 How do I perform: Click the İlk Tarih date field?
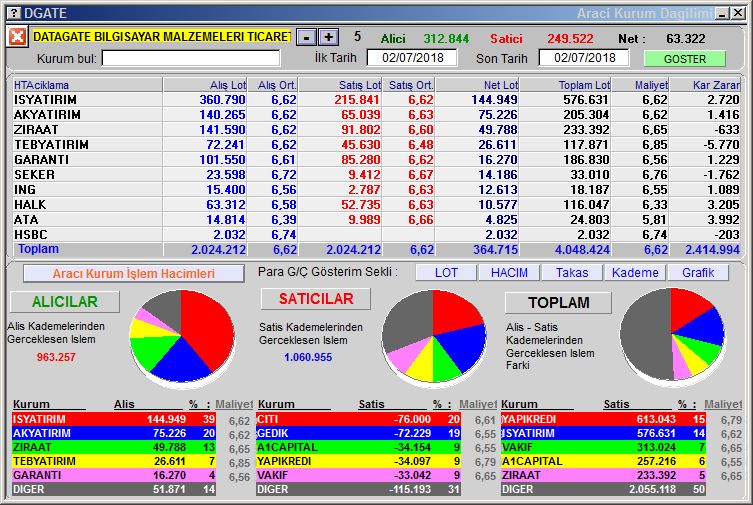(412, 58)
